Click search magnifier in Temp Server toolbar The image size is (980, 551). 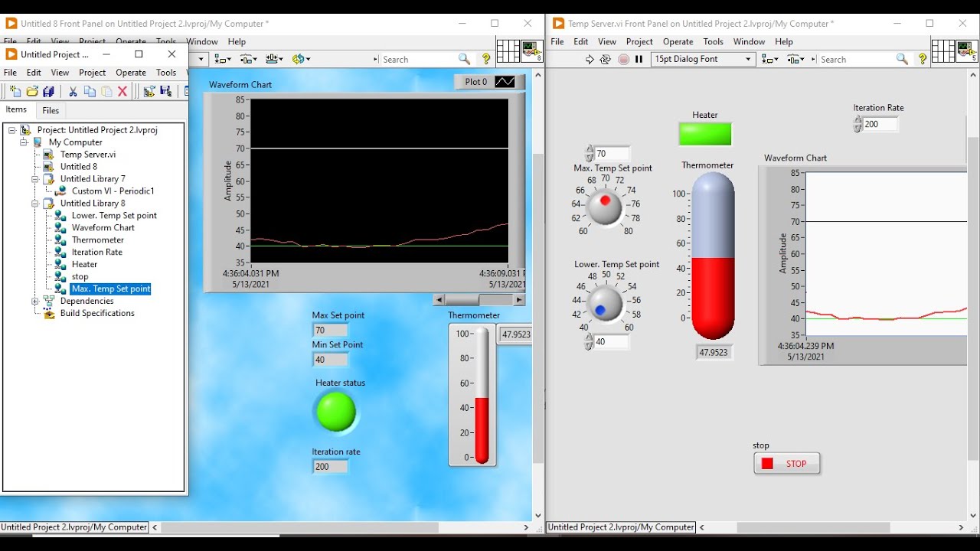pyautogui.click(x=902, y=59)
